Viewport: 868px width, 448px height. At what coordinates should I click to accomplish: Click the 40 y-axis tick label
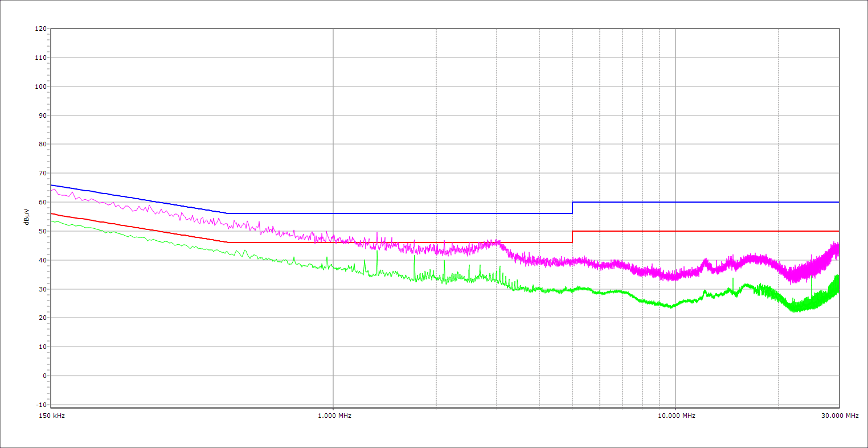coord(42,260)
